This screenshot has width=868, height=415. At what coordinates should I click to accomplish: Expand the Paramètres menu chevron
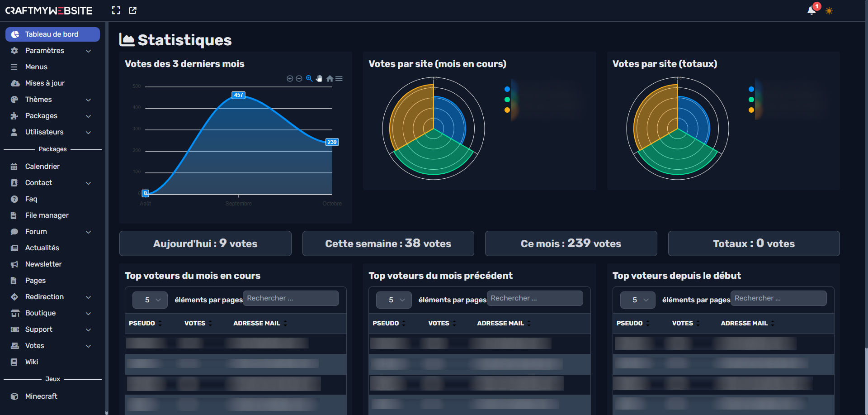(89, 51)
